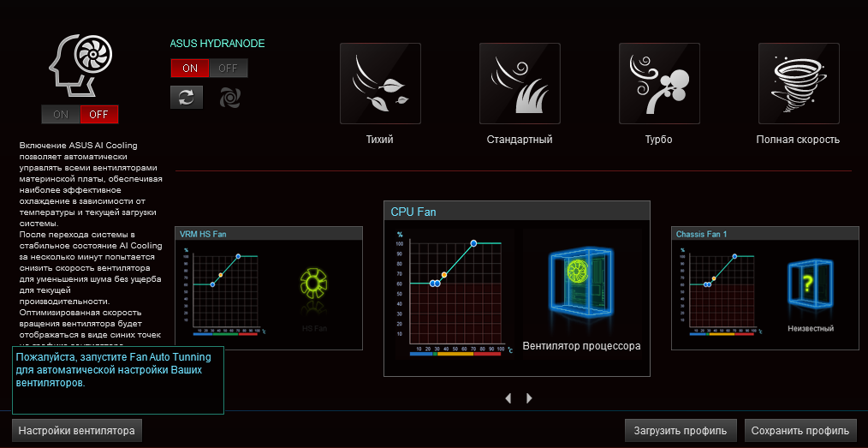Switch AI Cooling OFF
Image resolution: width=868 pixels, height=448 pixels.
[99, 115]
